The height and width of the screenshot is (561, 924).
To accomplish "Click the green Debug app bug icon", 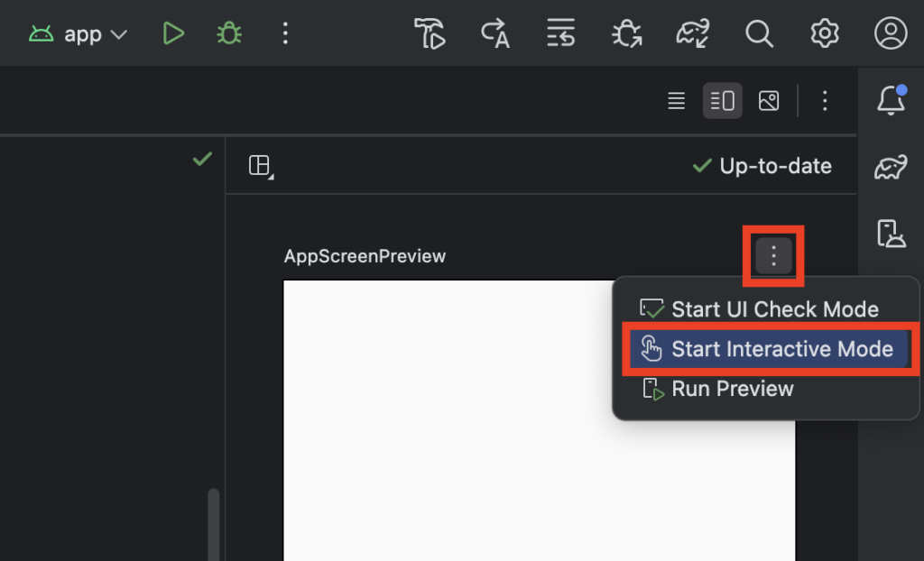I will click(x=229, y=34).
